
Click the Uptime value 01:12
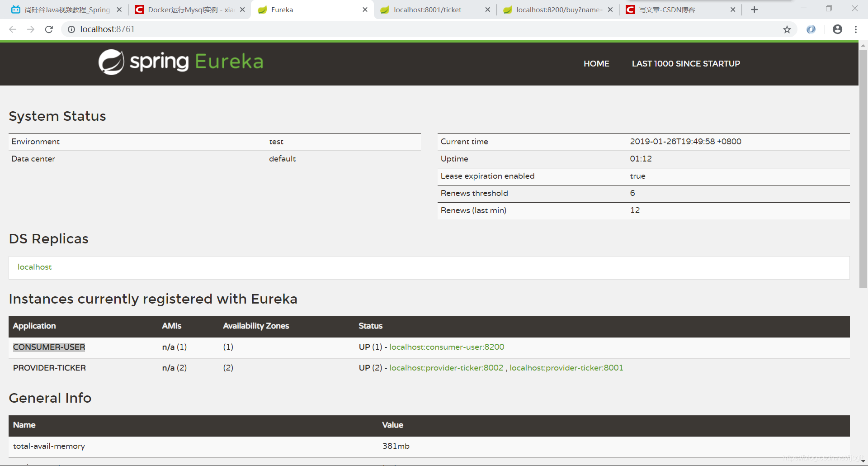point(641,159)
